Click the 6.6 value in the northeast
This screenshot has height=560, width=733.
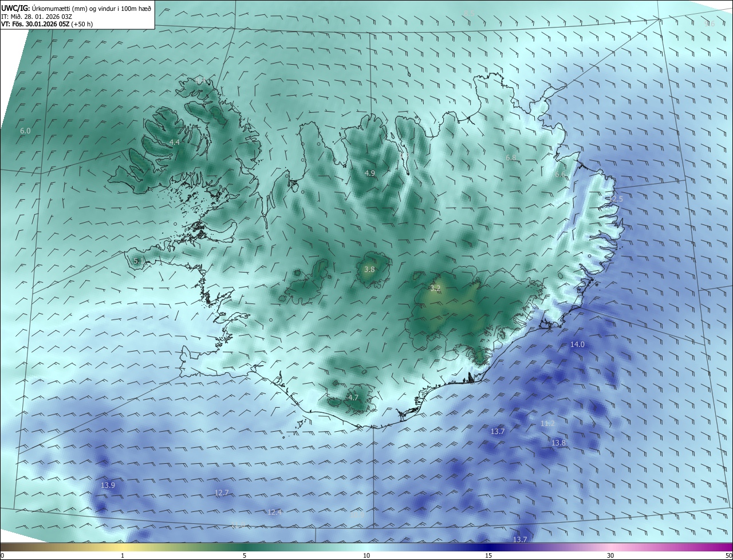coord(560,174)
